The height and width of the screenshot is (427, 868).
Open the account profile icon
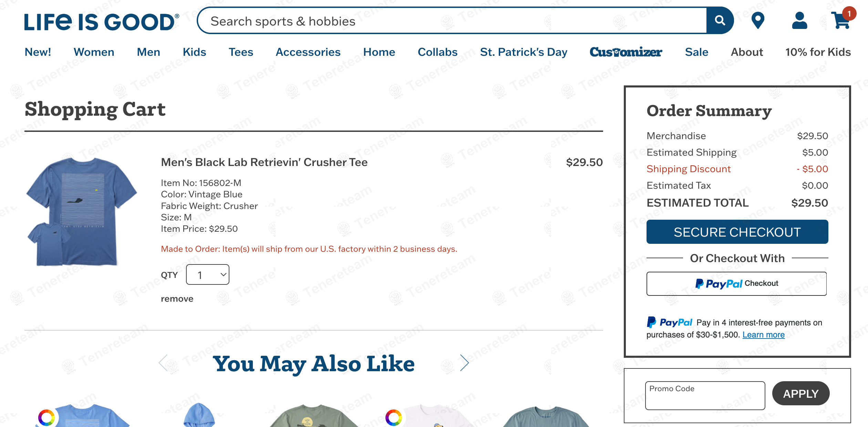pyautogui.click(x=799, y=21)
